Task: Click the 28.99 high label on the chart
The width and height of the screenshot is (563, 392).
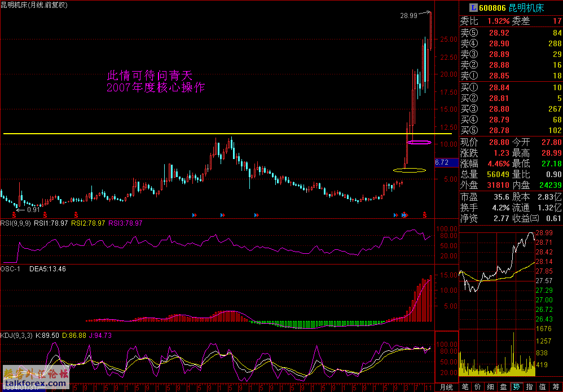Action: tap(408, 15)
